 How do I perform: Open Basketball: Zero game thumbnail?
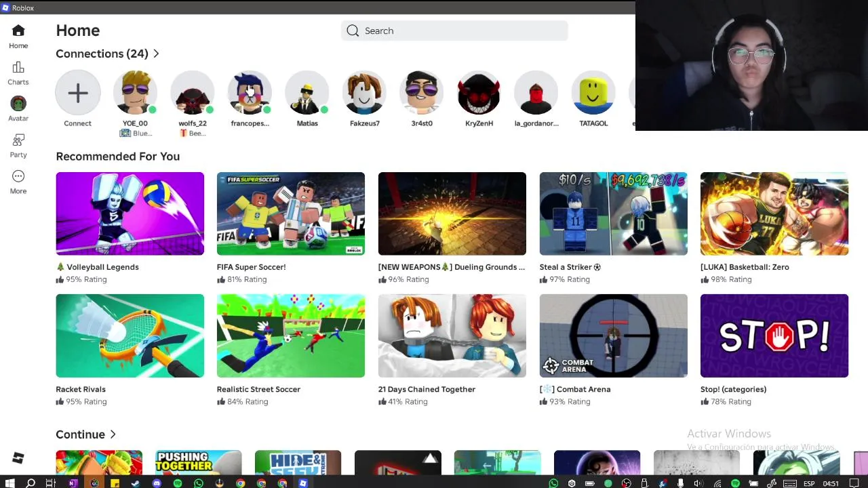point(774,213)
